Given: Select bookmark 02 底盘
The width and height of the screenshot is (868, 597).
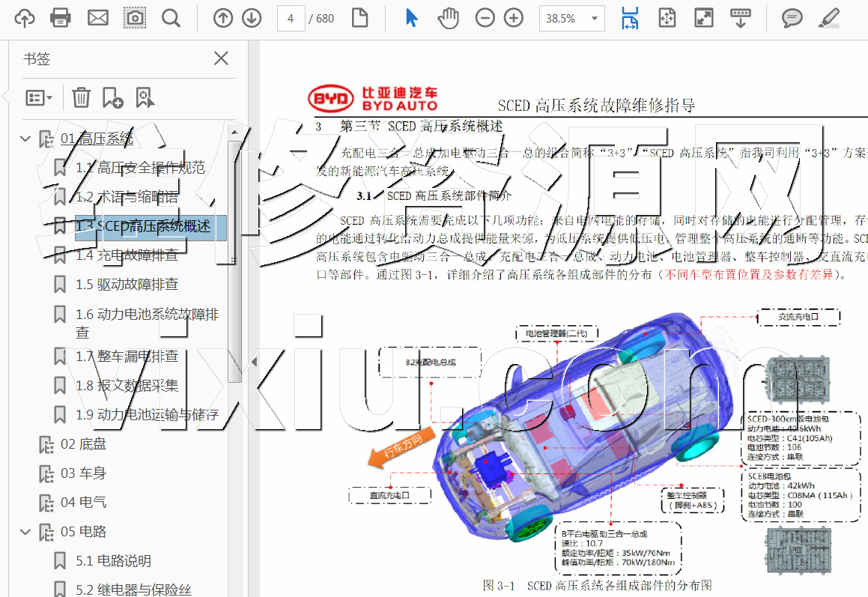Looking at the screenshot, I should 83,444.
